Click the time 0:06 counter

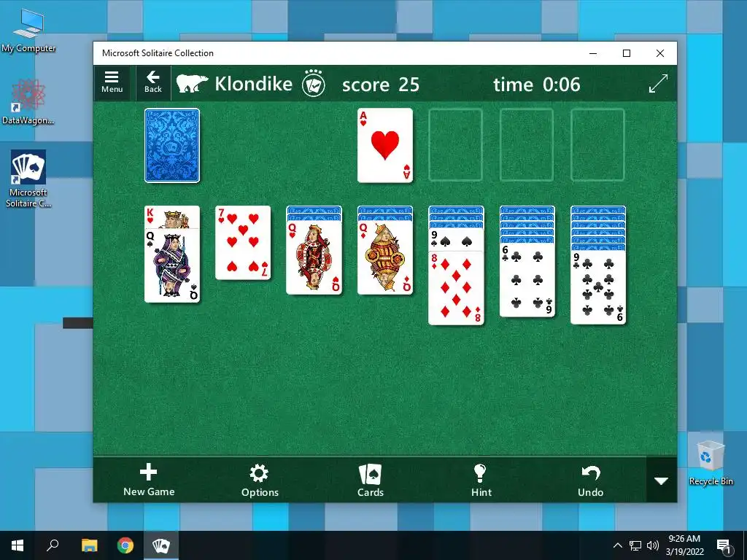[536, 85]
